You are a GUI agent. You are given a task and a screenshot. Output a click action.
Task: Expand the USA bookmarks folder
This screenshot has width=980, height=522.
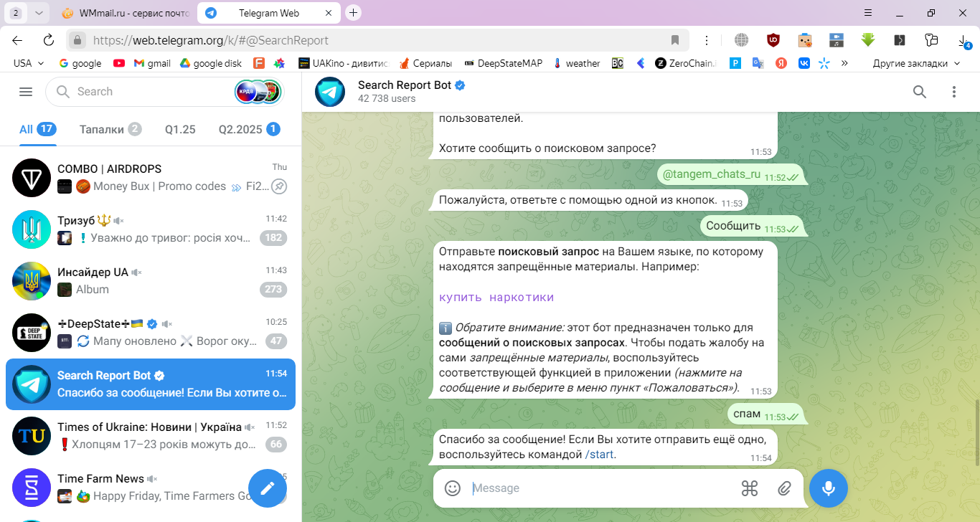[29, 63]
